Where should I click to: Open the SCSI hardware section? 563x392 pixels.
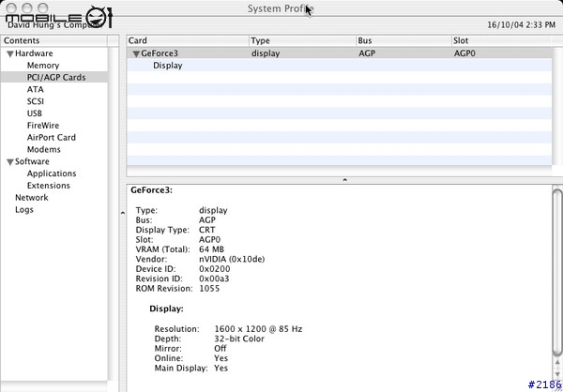(x=36, y=101)
